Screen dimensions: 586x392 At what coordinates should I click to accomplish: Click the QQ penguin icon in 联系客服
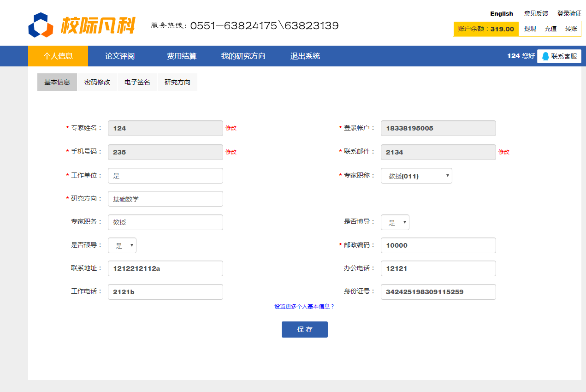point(545,56)
